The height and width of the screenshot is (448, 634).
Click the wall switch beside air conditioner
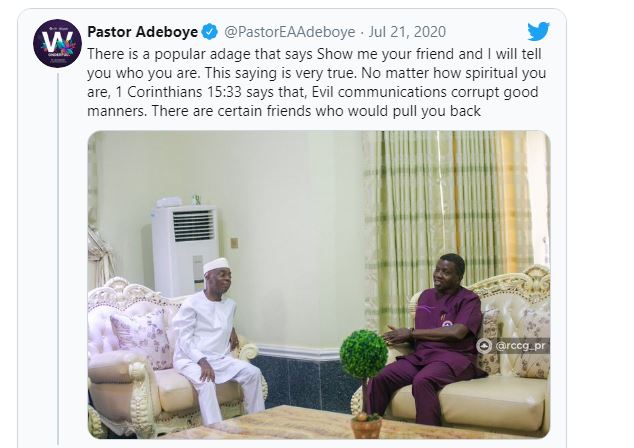tap(234, 243)
